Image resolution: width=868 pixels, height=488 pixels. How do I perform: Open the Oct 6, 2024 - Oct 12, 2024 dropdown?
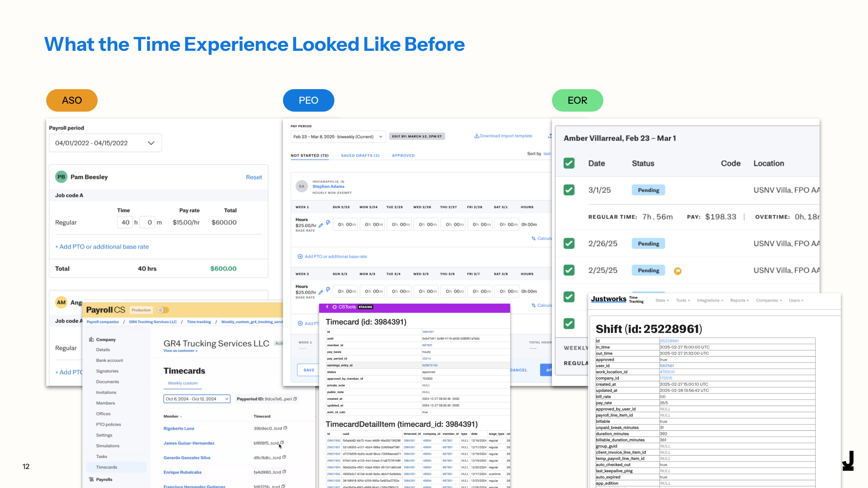point(197,399)
